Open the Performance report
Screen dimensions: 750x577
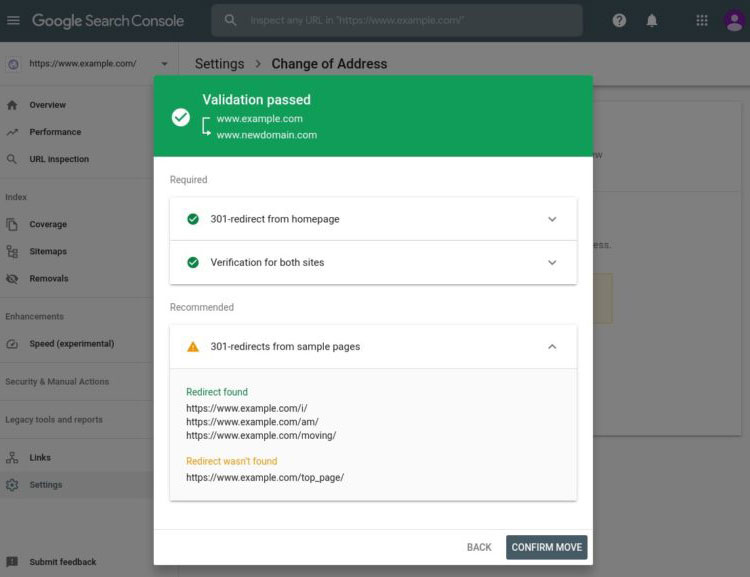click(x=55, y=132)
